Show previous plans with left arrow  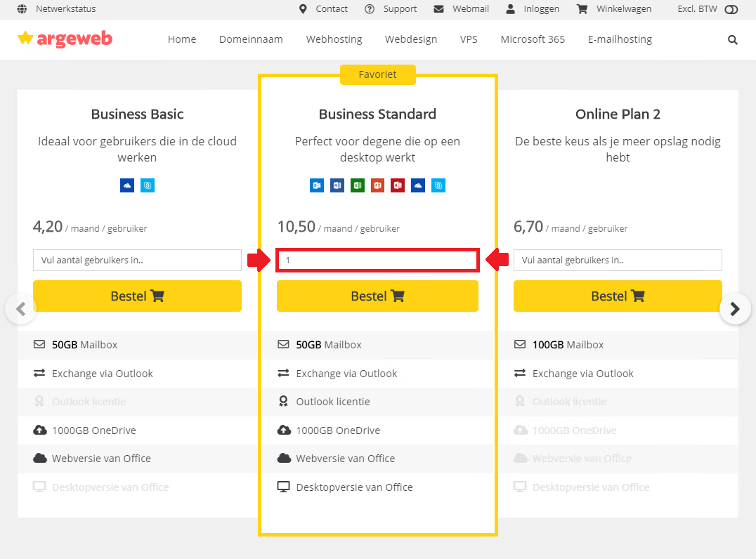click(21, 309)
